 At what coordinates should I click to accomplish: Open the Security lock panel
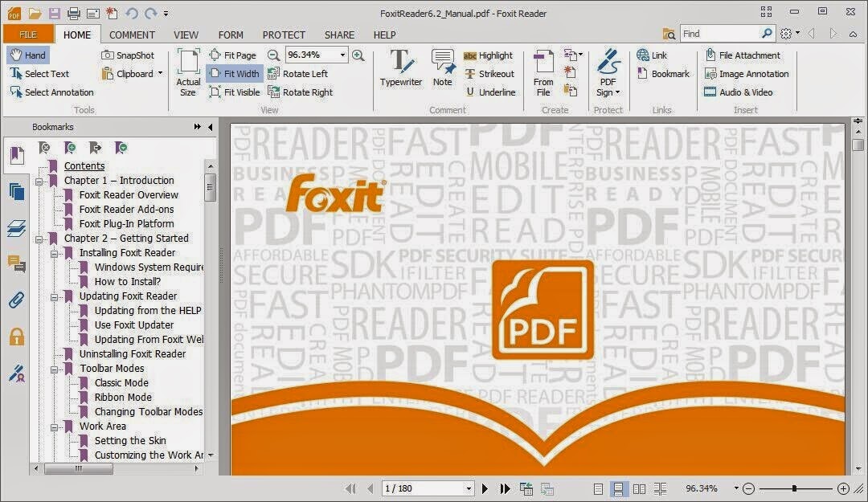tap(17, 337)
